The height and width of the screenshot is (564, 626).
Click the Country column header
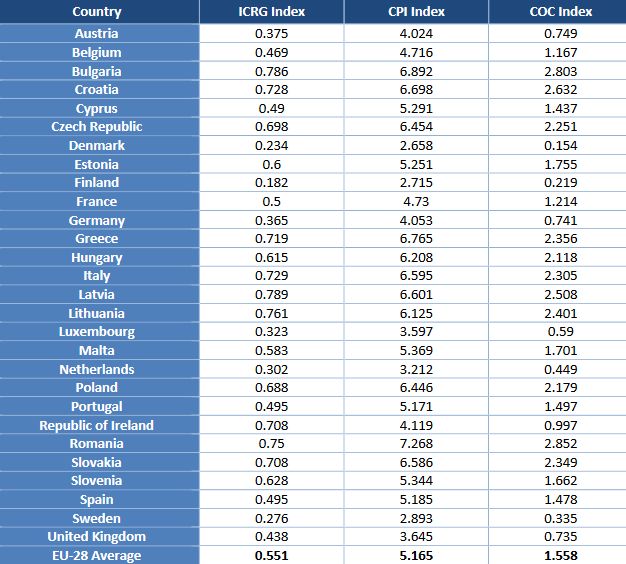click(x=97, y=12)
